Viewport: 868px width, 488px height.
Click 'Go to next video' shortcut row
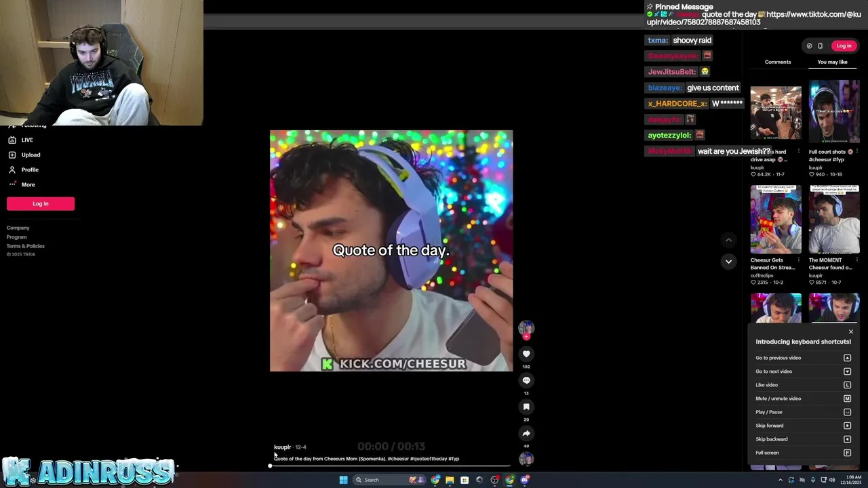(803, 371)
